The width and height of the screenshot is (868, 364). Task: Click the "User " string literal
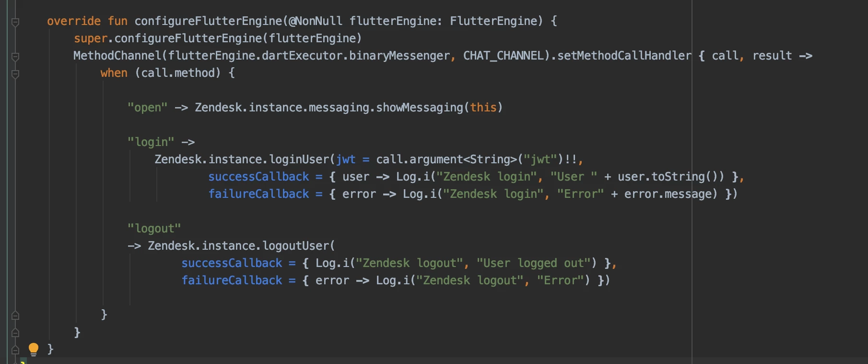click(x=574, y=177)
